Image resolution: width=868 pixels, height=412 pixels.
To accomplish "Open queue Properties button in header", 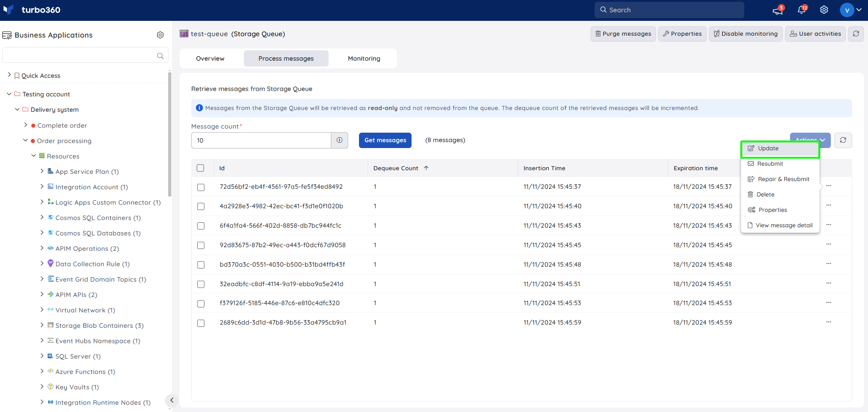I will (x=682, y=34).
